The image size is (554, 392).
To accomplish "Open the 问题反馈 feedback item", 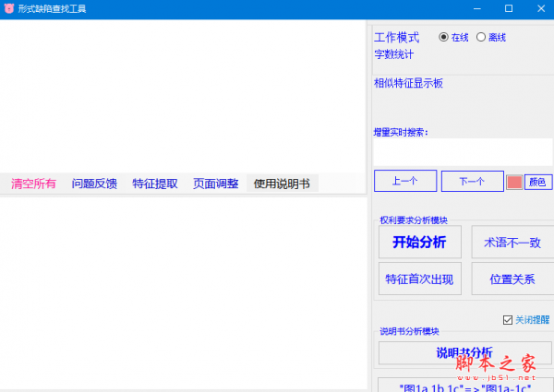I will [x=94, y=184].
